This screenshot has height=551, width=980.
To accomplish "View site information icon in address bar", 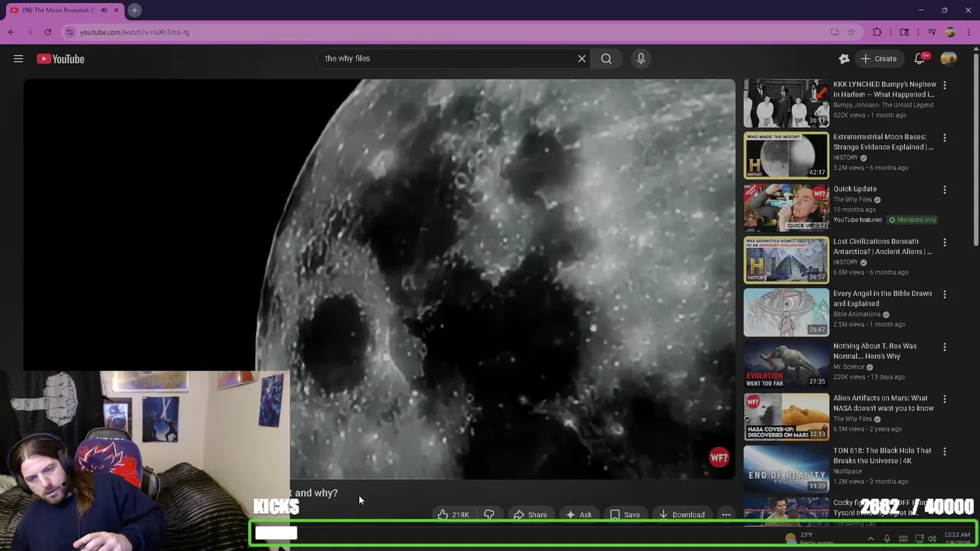I will coord(70,32).
